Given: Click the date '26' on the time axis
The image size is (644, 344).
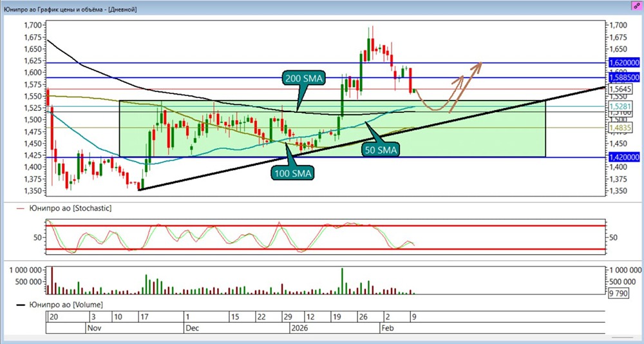Looking at the screenshot, I should pos(363,318).
